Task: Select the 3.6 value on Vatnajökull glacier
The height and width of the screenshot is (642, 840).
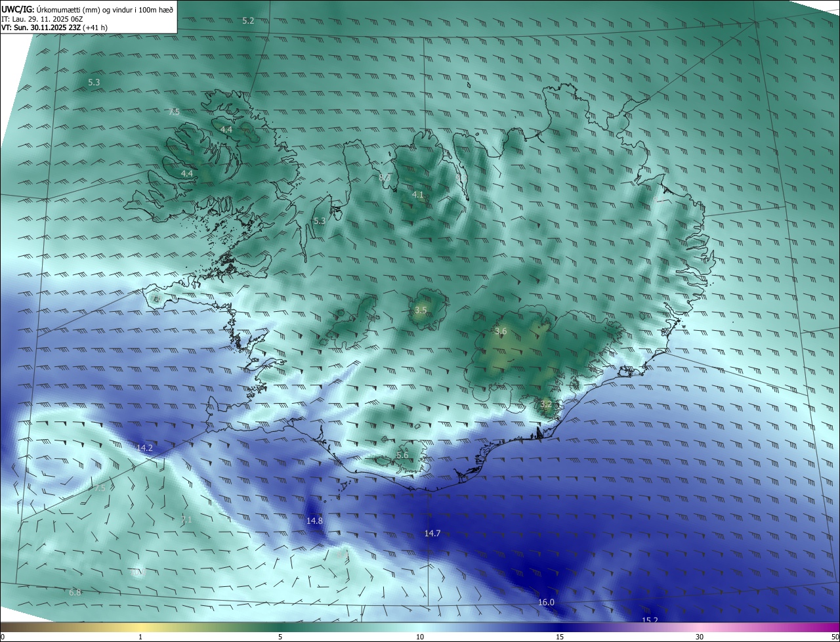Action: pos(501,332)
